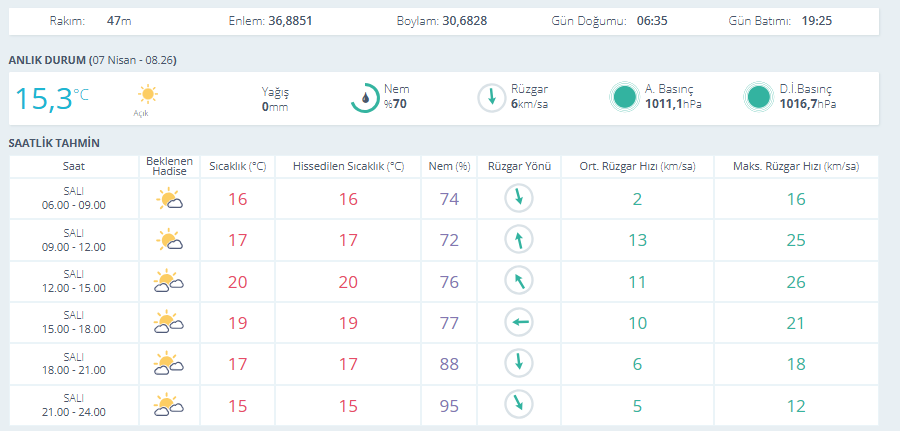Image resolution: width=900 pixels, height=431 pixels.
Task: Click weather icon for 18.00 - 21.00 row
Action: click(169, 363)
